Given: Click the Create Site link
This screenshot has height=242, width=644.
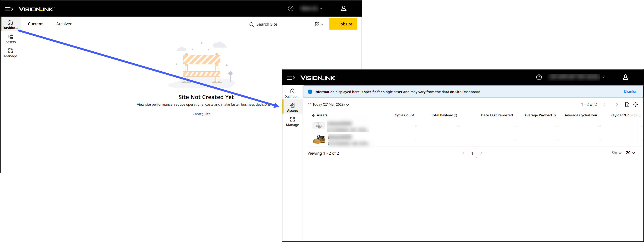Looking at the screenshot, I should tap(202, 114).
